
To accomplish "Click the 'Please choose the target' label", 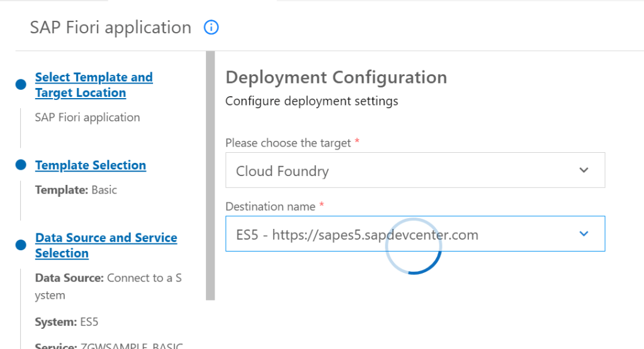I will (x=288, y=143).
